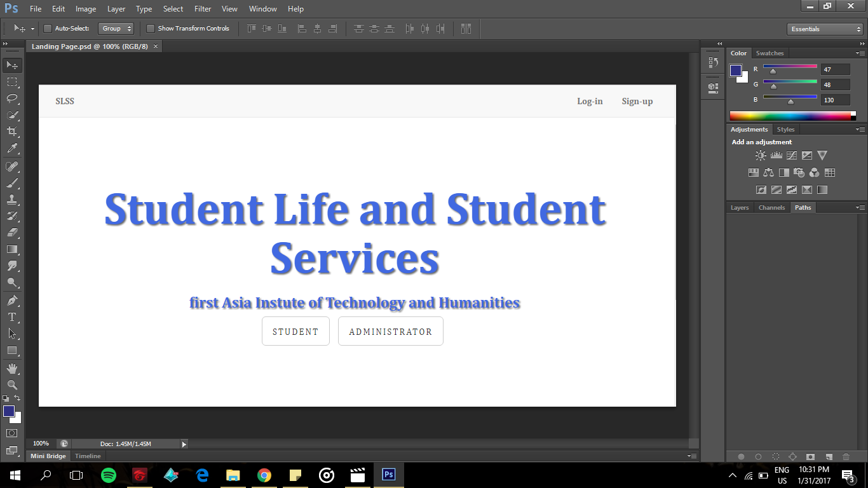
Task: Add a Color Balance adjustment
Action: 769,172
